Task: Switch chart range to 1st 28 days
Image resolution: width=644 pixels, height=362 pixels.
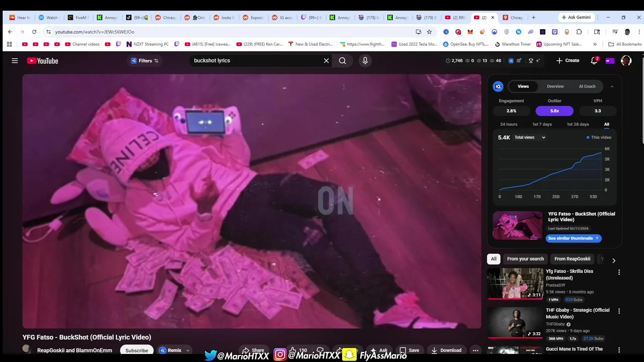Action: click(x=578, y=124)
